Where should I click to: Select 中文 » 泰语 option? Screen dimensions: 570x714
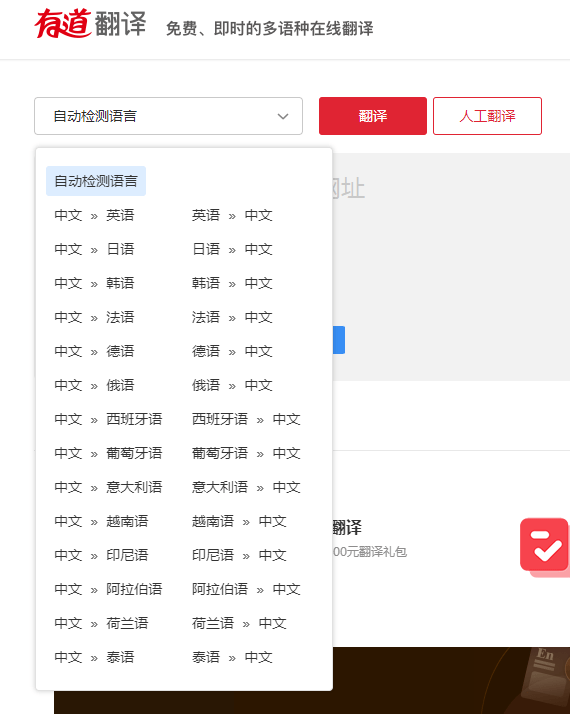pyautogui.click(x=94, y=657)
